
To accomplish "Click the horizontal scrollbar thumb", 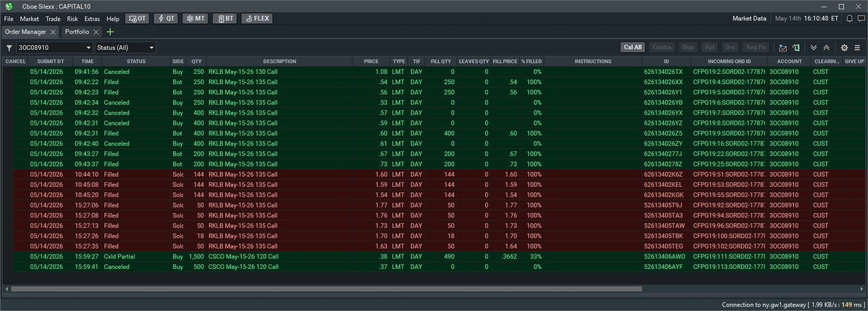I will pos(326,289).
